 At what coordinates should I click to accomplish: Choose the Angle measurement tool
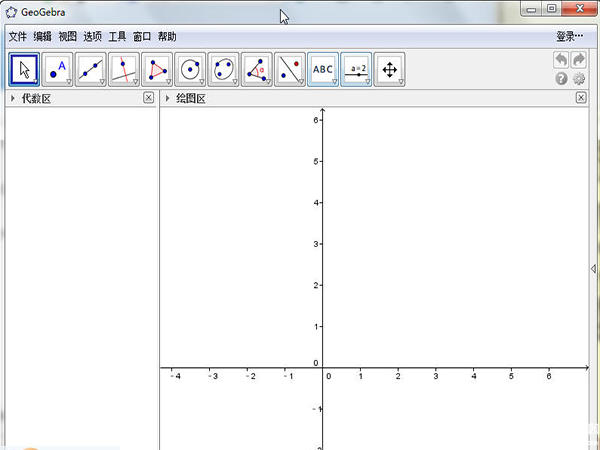point(256,69)
